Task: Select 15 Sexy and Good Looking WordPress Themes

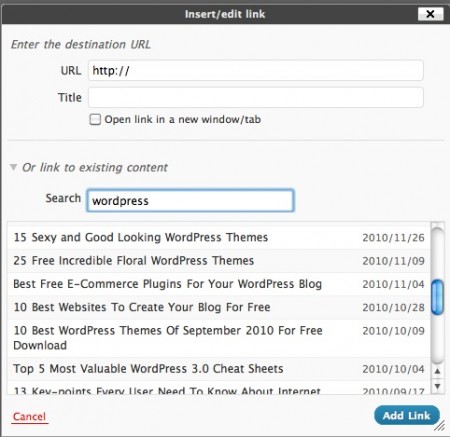Action: [219, 237]
